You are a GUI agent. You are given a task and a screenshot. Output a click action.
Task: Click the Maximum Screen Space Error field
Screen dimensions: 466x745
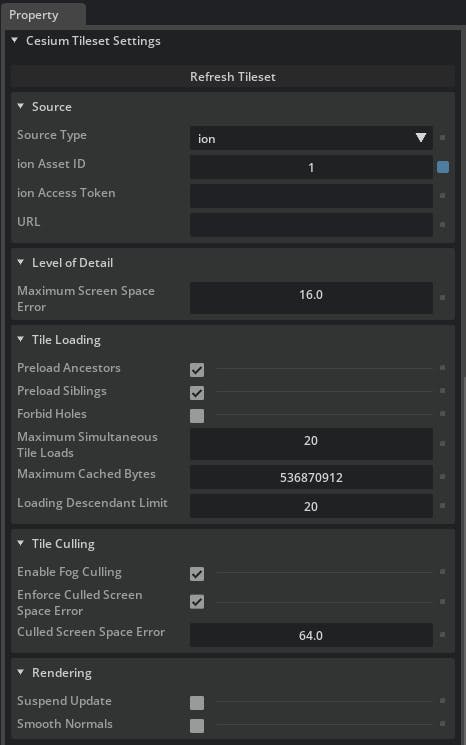click(x=311, y=298)
